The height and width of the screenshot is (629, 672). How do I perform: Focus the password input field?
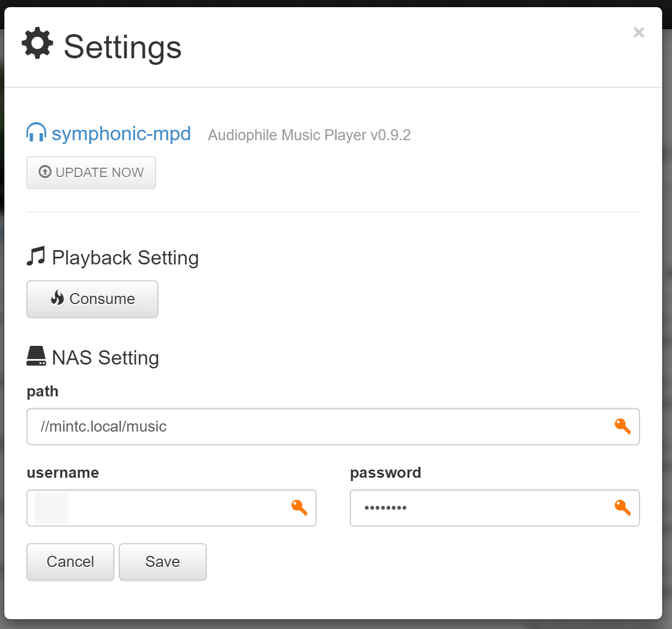pos(495,508)
